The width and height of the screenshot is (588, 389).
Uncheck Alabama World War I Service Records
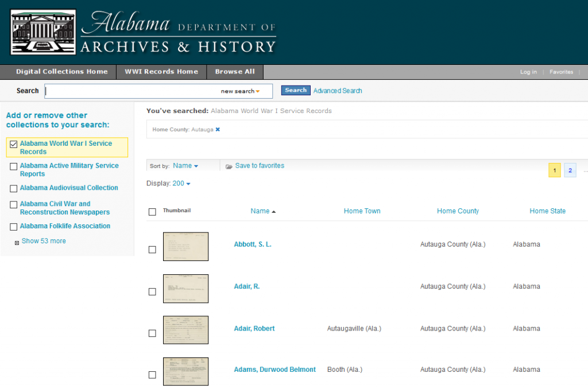tap(14, 144)
